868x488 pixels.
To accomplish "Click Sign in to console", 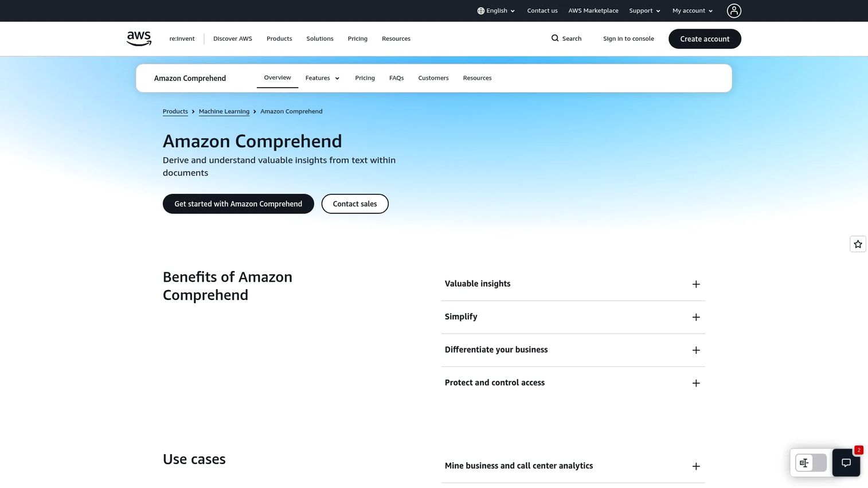I will (628, 38).
